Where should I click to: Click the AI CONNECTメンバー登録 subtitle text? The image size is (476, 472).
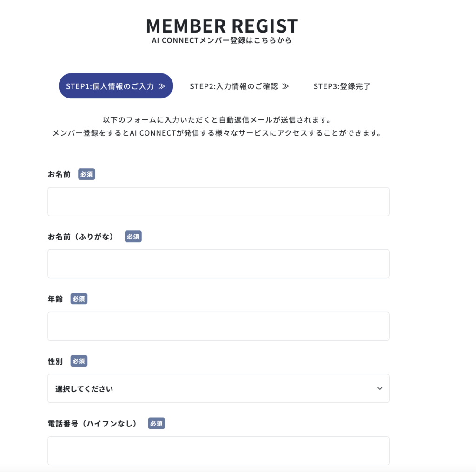coord(222,40)
